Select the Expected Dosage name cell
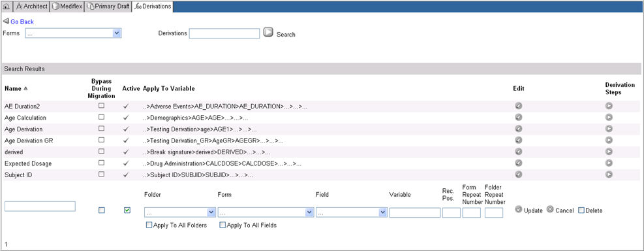The image size is (644, 251). [x=28, y=163]
